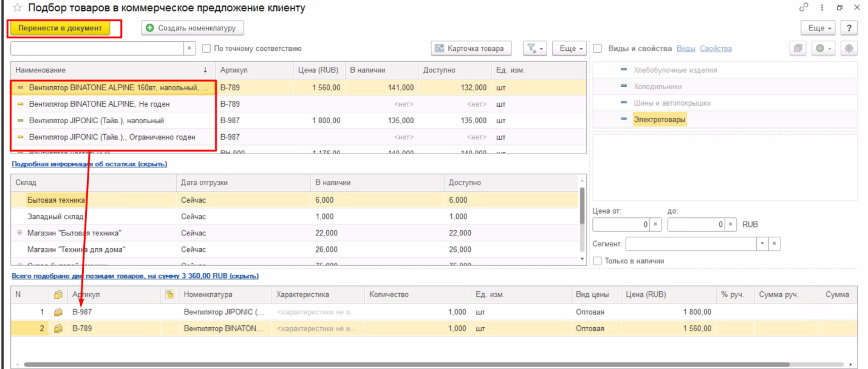Click the gear settings icon in properties panel
This screenshot has height=369, width=868.
pyautogui.click(x=849, y=49)
